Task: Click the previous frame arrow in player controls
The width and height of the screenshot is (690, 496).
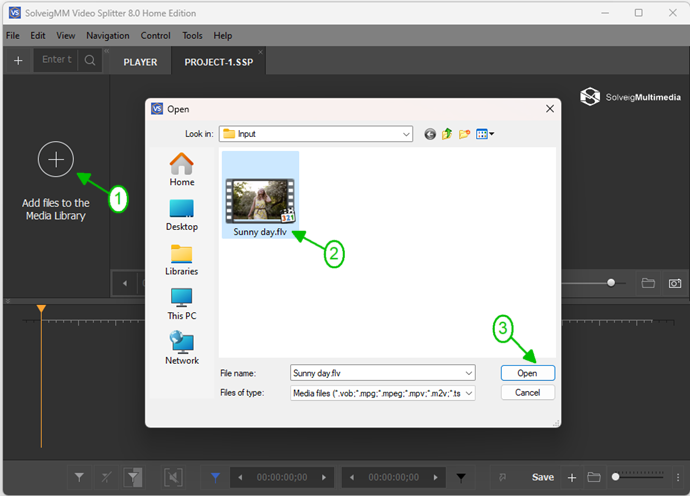Action: (125, 283)
